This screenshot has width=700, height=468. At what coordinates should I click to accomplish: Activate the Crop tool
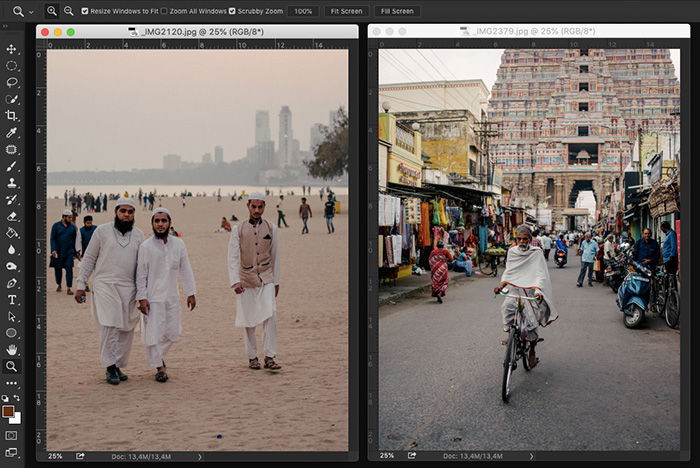tap(12, 116)
